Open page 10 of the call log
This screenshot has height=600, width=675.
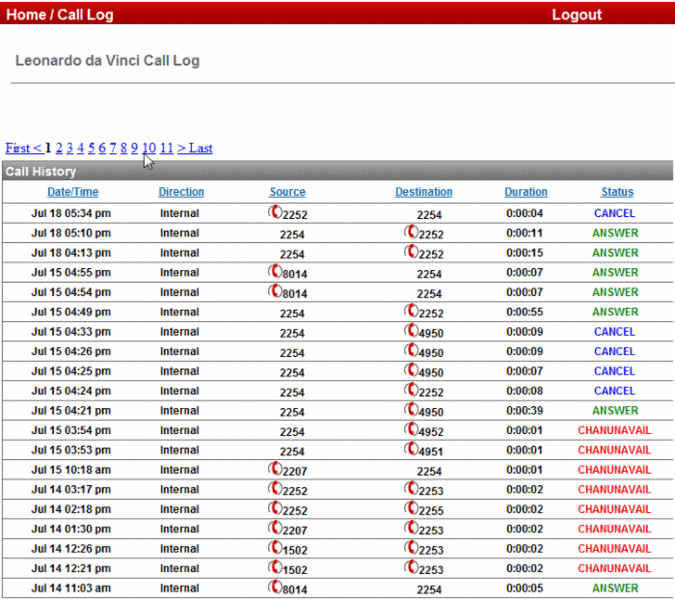[148, 148]
